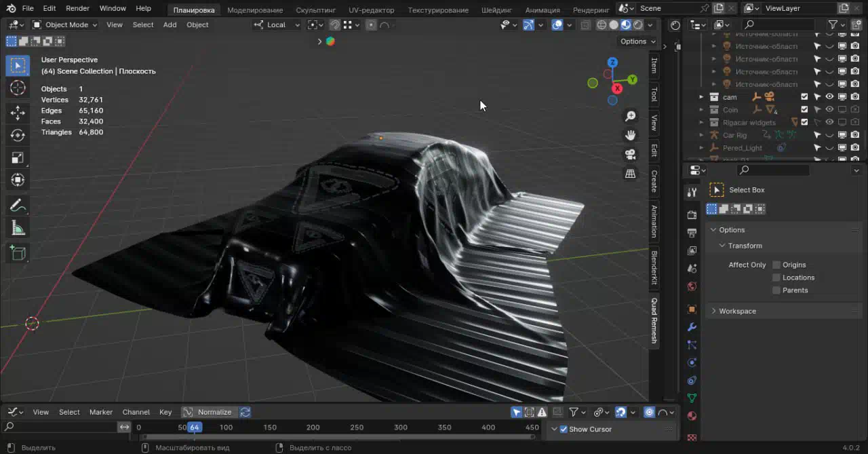Open the timeline Channel menu
868x454 pixels.
point(136,412)
